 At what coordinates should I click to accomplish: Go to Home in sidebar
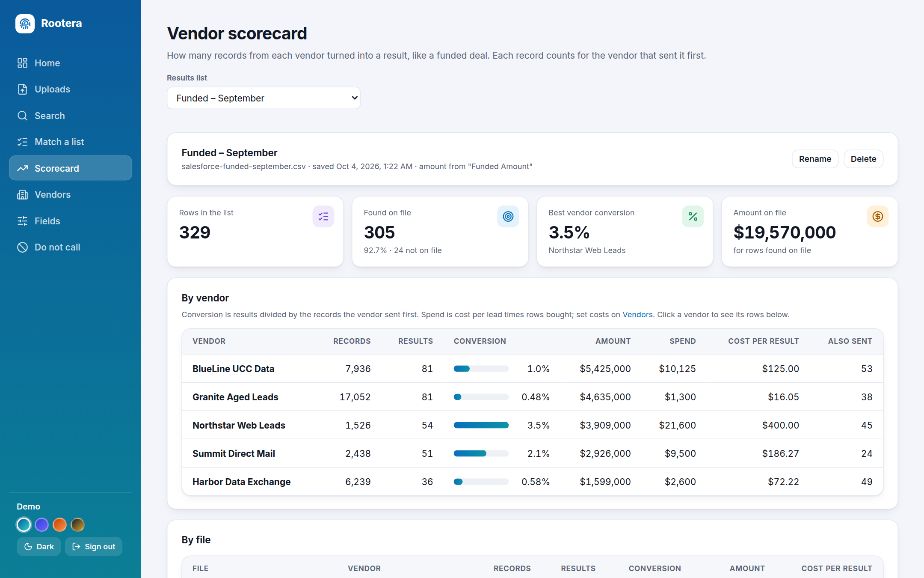tap(71, 63)
